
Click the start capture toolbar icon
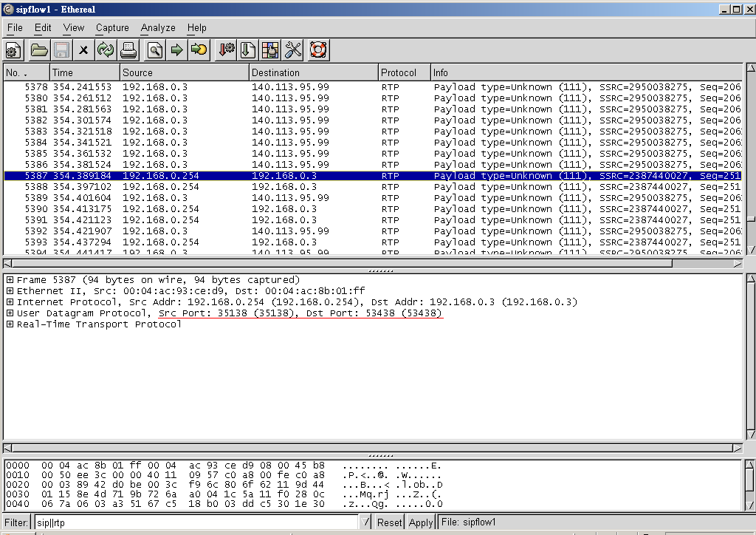[x=13, y=50]
